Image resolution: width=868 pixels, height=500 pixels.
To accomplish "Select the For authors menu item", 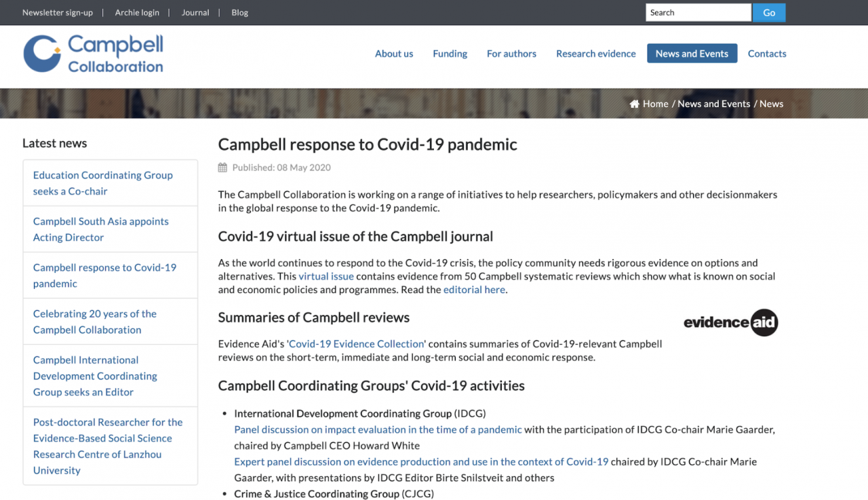I will (511, 53).
